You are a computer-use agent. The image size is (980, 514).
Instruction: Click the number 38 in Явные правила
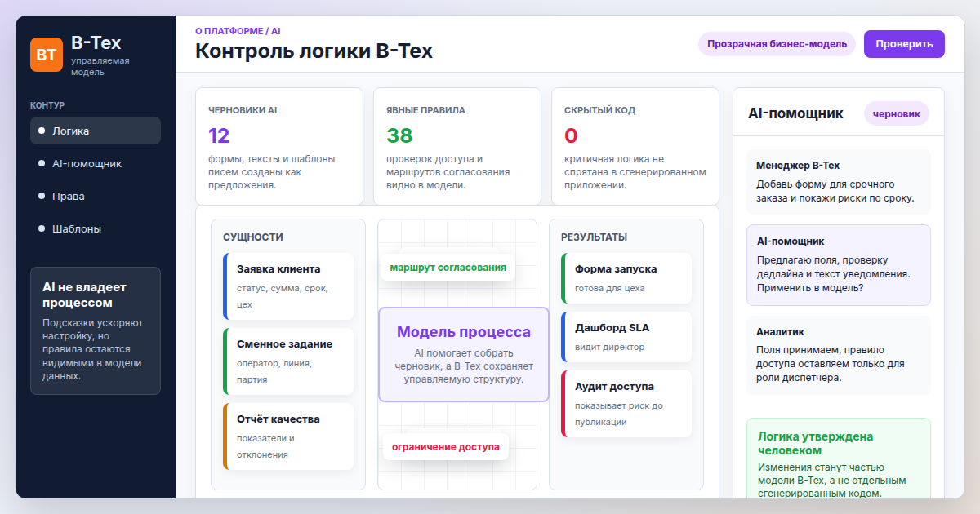[x=399, y=135]
